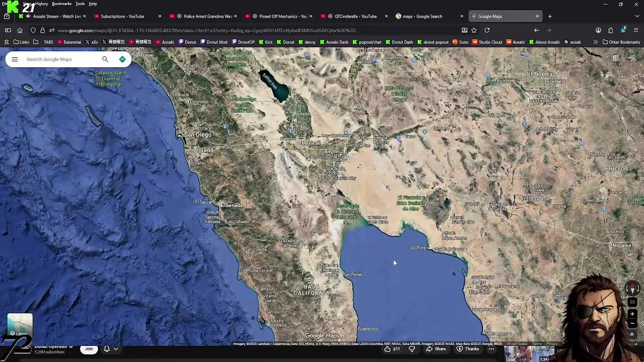Dislike the video with thumbs down
Screen dimensions: 644x362
coord(412,349)
